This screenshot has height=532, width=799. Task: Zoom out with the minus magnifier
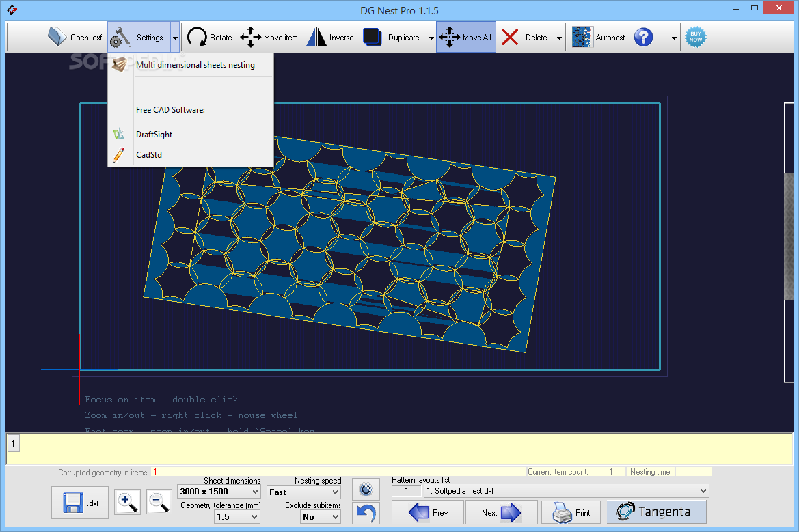[159, 502]
